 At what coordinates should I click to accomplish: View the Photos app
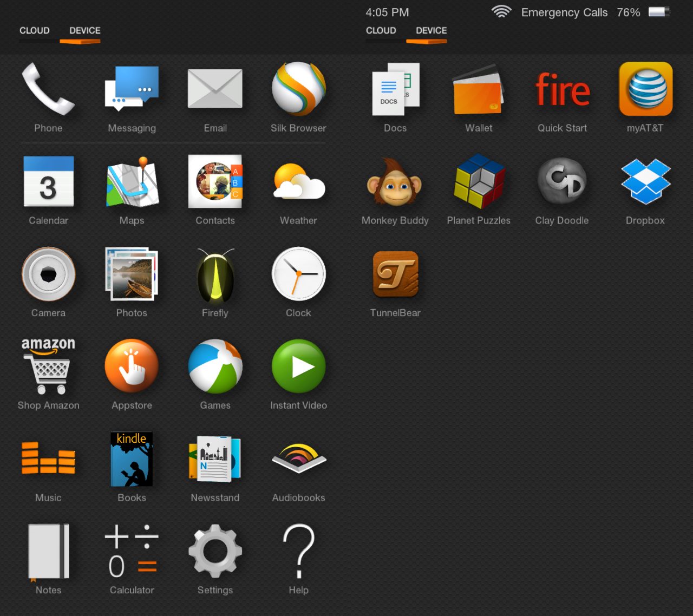(132, 274)
